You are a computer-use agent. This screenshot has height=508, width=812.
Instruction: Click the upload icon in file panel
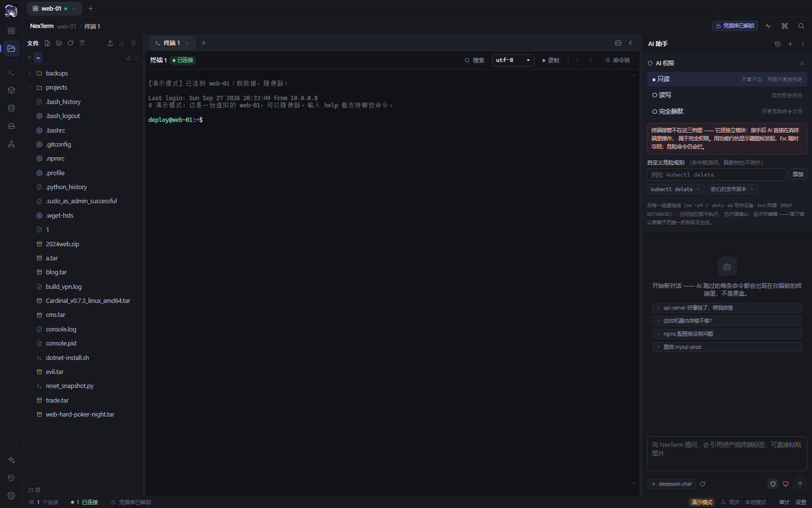(x=110, y=43)
